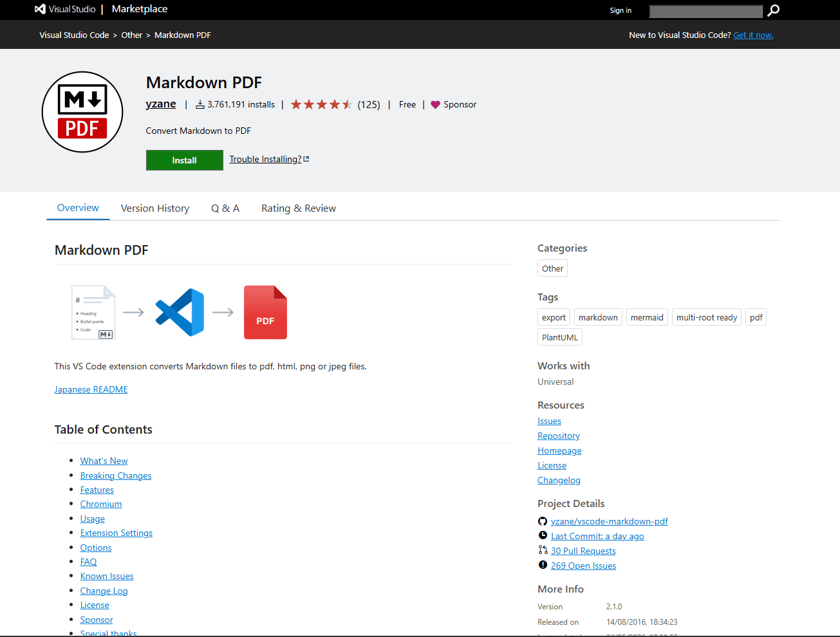Open the Changelog resource link
Viewport: 840px width, 637px height.
[559, 480]
